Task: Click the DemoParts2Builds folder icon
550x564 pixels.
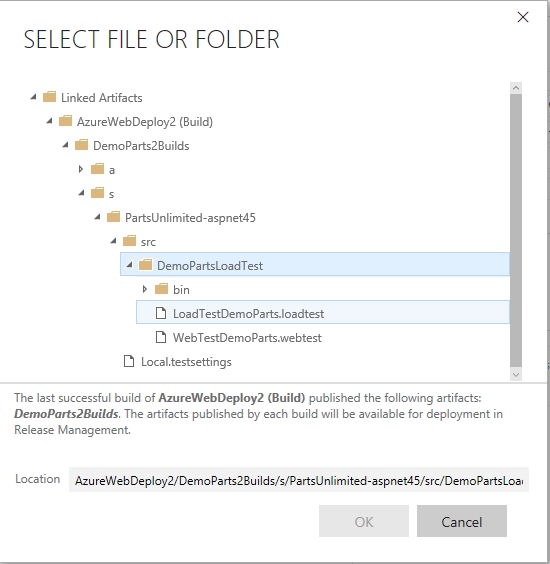Action: [x=81, y=145]
